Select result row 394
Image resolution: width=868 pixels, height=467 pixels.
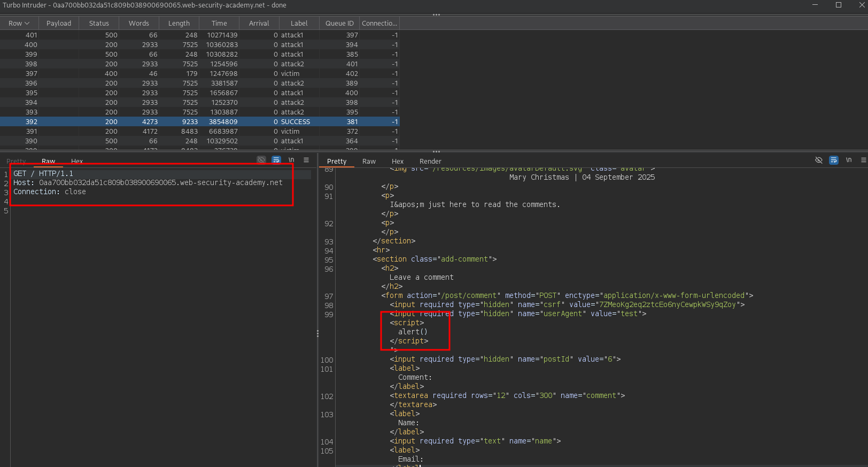[199, 102]
